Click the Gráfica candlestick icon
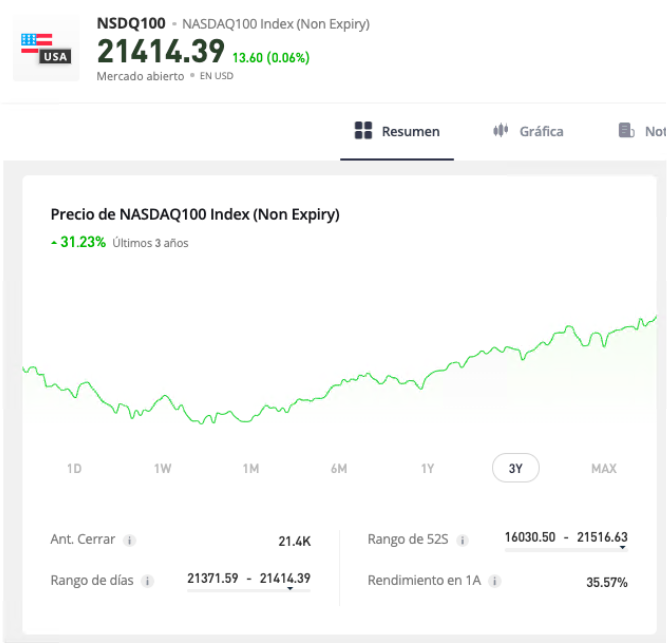Screen dimensions: 672x643 [x=500, y=130]
